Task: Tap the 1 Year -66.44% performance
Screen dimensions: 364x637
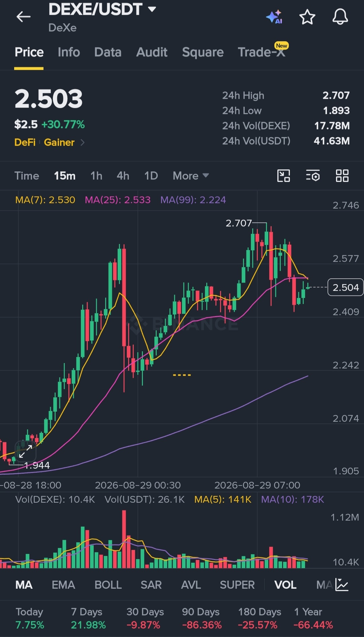Action: tap(313, 618)
